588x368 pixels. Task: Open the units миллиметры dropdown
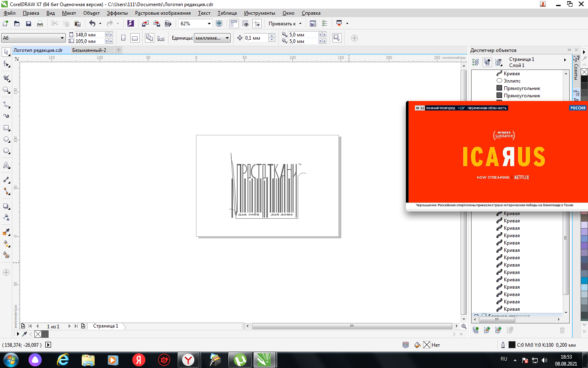coord(227,38)
